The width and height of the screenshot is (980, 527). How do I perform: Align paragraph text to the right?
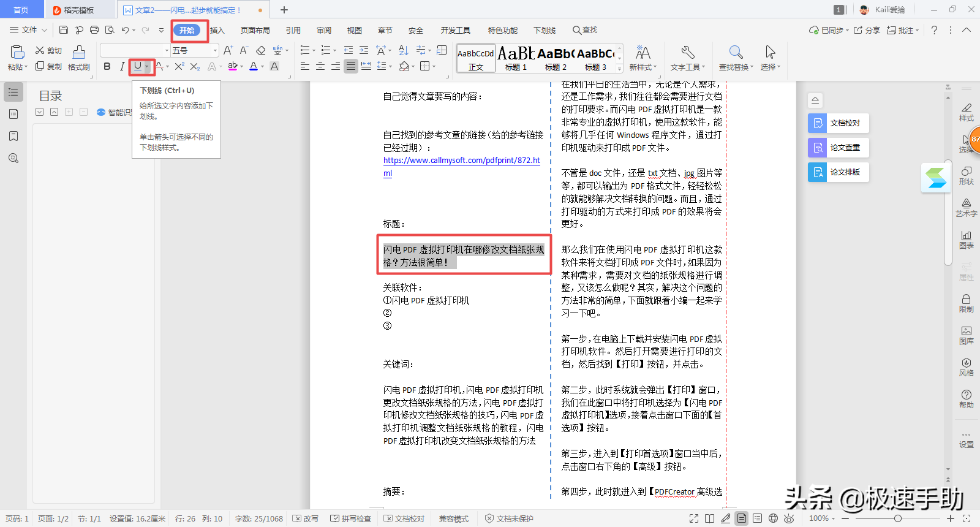336,66
